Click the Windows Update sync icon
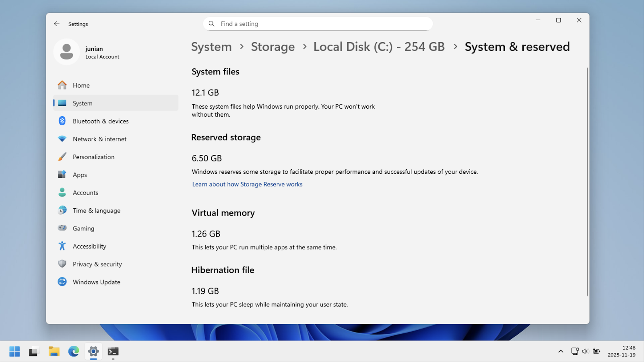This screenshot has width=644, height=362. [62, 282]
